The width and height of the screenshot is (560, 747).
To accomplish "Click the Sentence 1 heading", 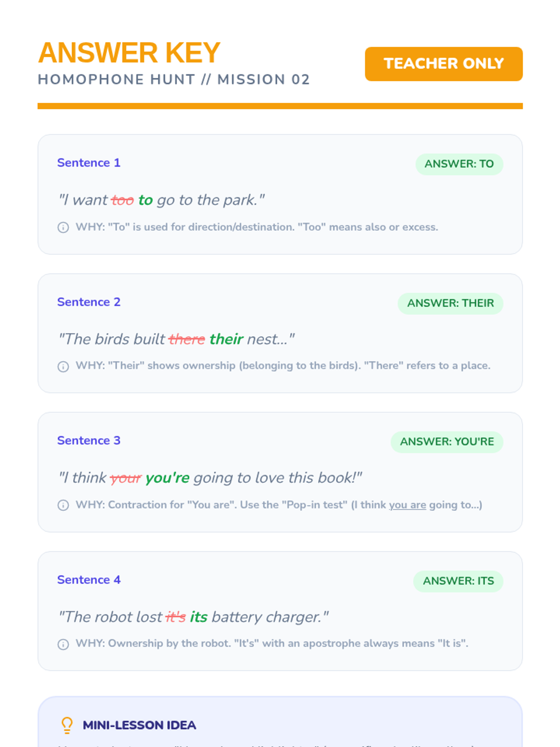I will [x=89, y=162].
